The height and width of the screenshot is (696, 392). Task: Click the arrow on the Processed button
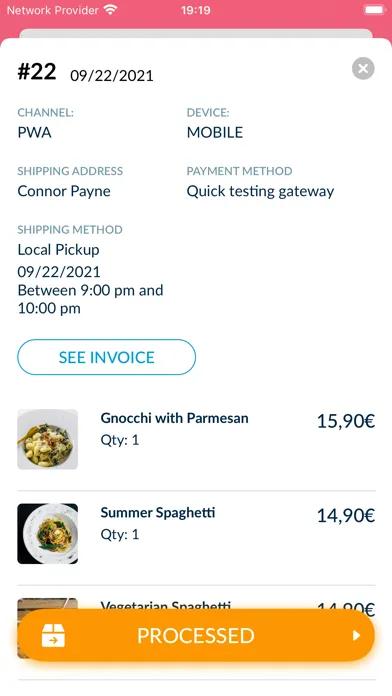coord(356,636)
